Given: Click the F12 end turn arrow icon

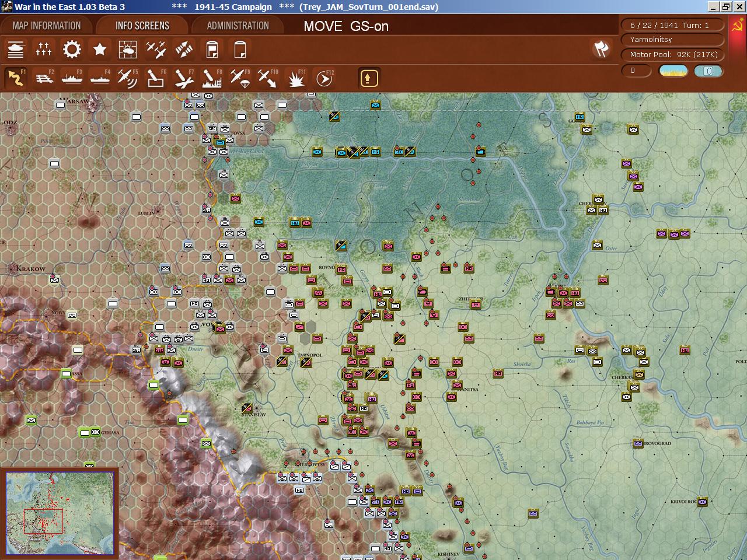Looking at the screenshot, I should (324, 78).
